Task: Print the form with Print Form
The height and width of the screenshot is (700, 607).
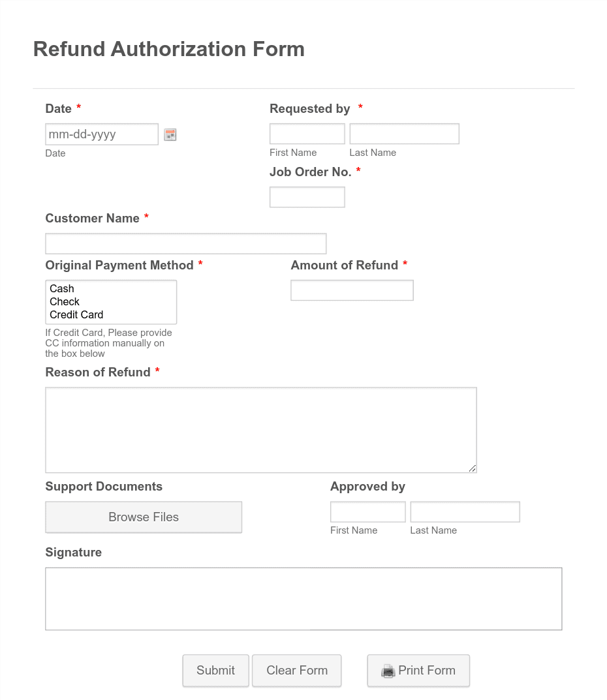Action: pos(418,671)
